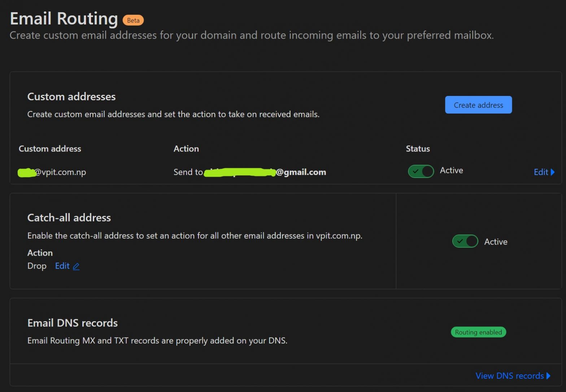Screen dimensions: 566x392
Task: Click the arrow beside custom address Edit
Action: point(553,172)
